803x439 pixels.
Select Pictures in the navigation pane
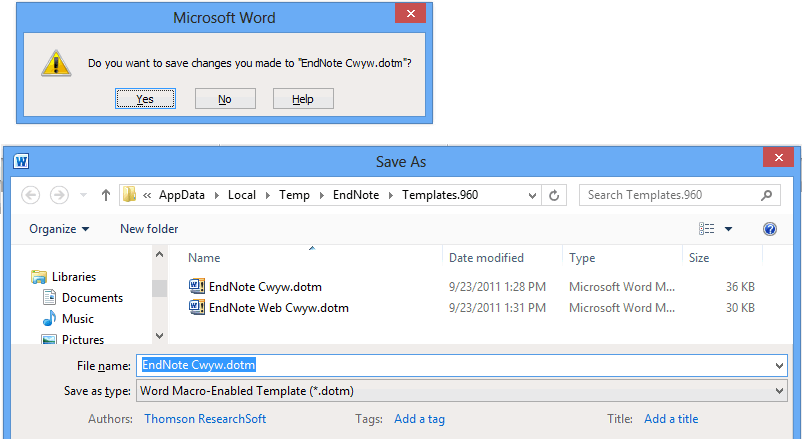[83, 340]
